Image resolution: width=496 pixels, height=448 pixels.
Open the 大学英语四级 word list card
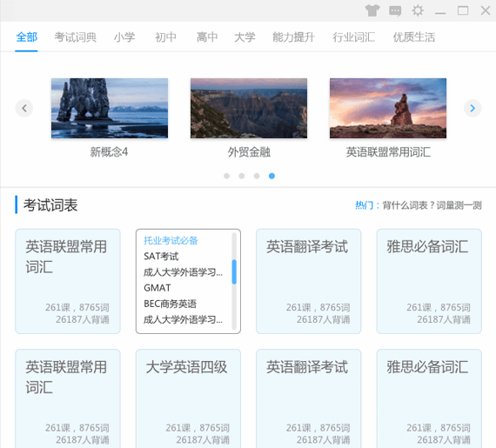188,398
